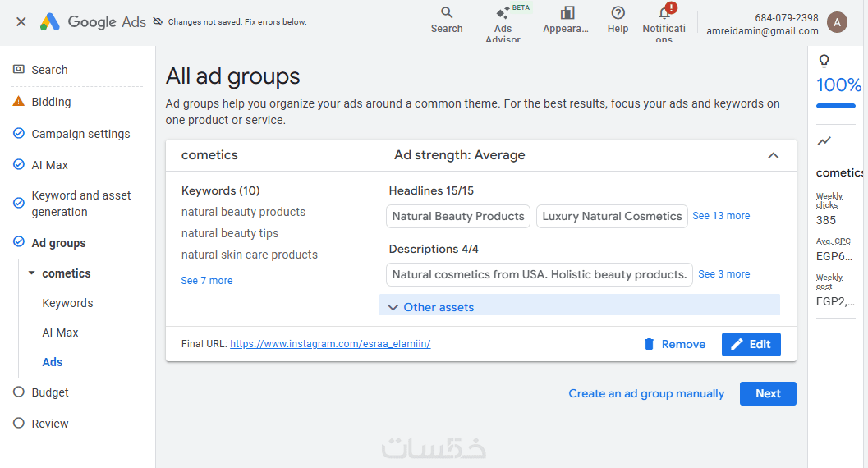
Task: Open Ads Advisor sparkle icon
Action: [x=503, y=13]
